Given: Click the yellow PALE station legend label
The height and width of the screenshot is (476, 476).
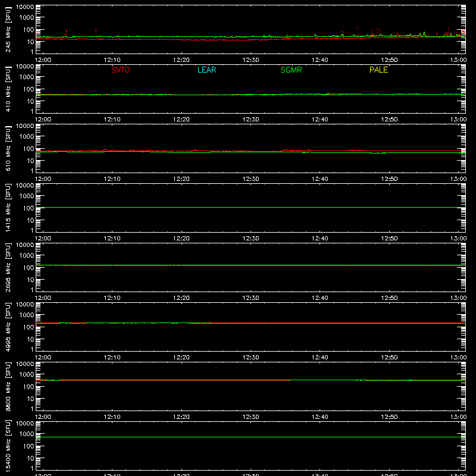Looking at the screenshot, I should tap(378, 70).
